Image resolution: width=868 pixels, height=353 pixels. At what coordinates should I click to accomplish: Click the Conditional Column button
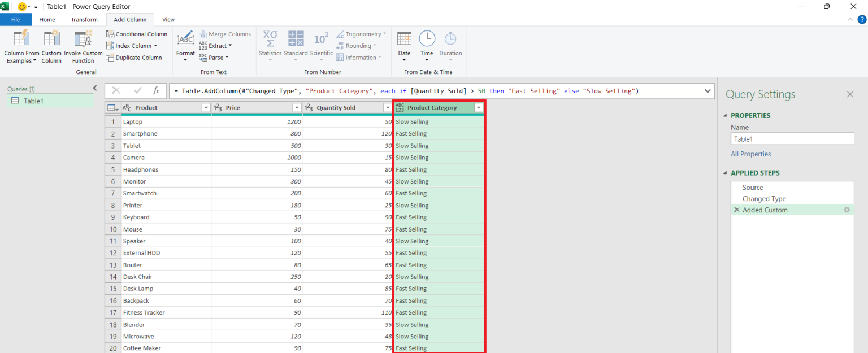click(x=137, y=34)
